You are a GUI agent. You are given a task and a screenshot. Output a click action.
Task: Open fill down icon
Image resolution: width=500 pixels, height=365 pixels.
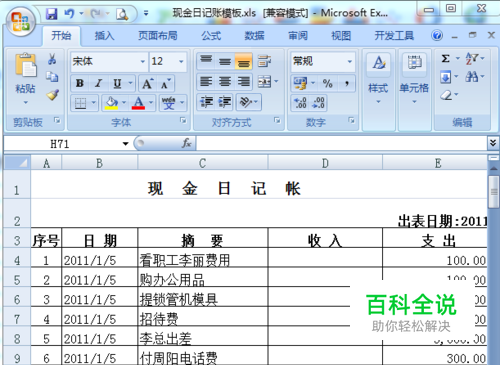click(446, 78)
